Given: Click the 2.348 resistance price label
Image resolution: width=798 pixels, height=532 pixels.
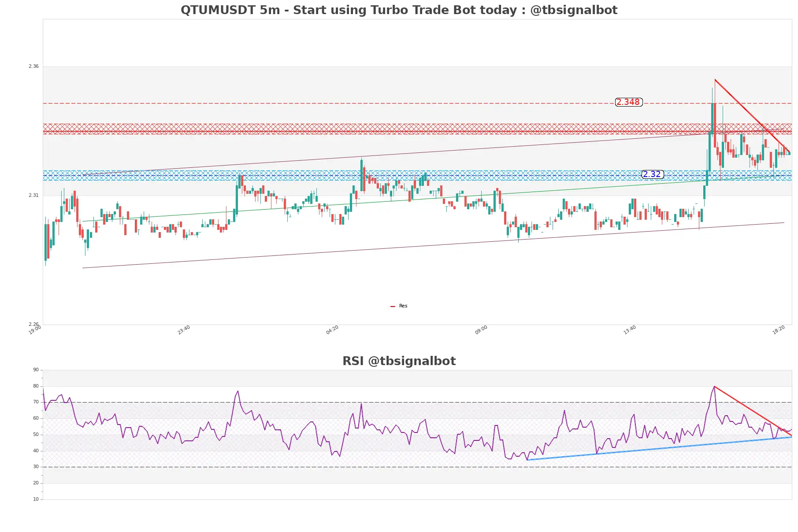Looking at the screenshot, I should (x=628, y=102).
